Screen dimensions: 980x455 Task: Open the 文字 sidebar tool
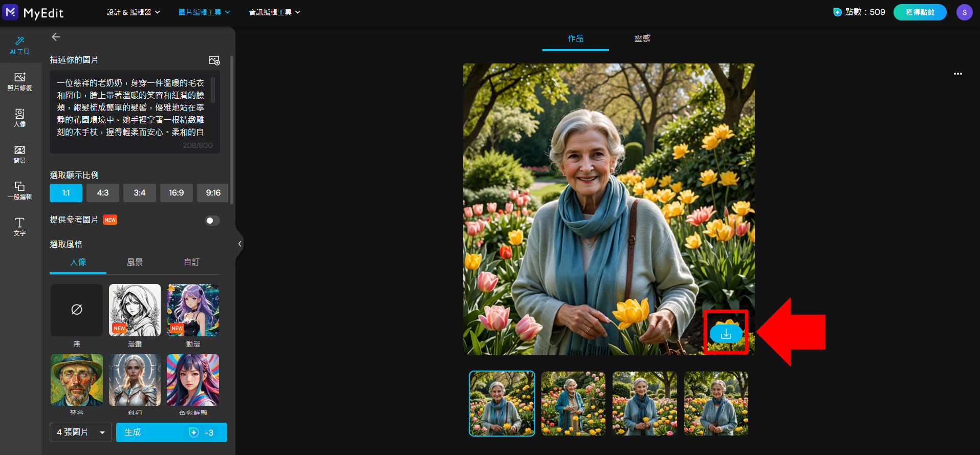click(x=20, y=227)
